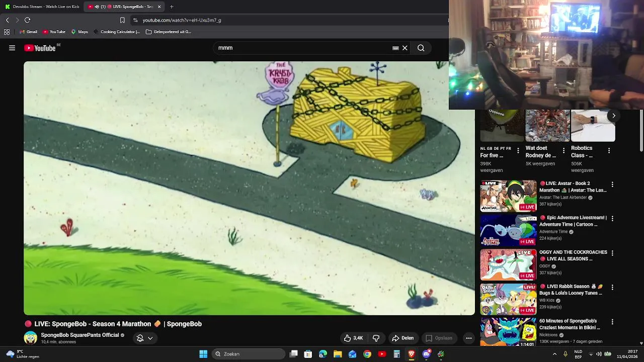Image resolution: width=644 pixels, height=362 pixels.
Task: Open Maps bookmark
Action: [79, 32]
